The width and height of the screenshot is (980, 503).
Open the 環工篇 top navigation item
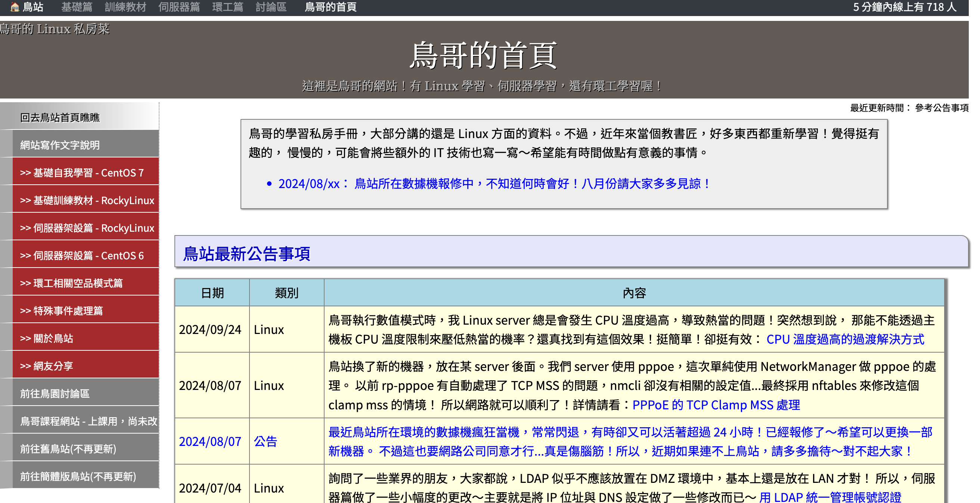click(227, 7)
